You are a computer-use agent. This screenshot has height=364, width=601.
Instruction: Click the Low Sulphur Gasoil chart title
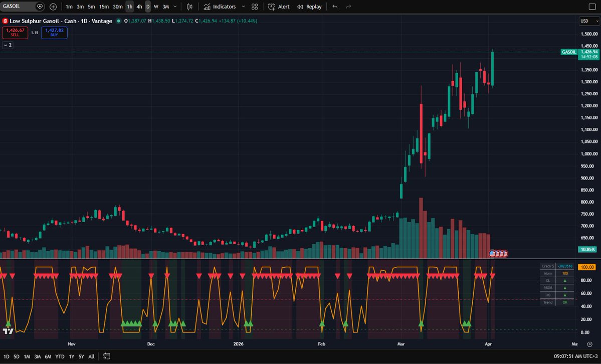(x=61, y=21)
